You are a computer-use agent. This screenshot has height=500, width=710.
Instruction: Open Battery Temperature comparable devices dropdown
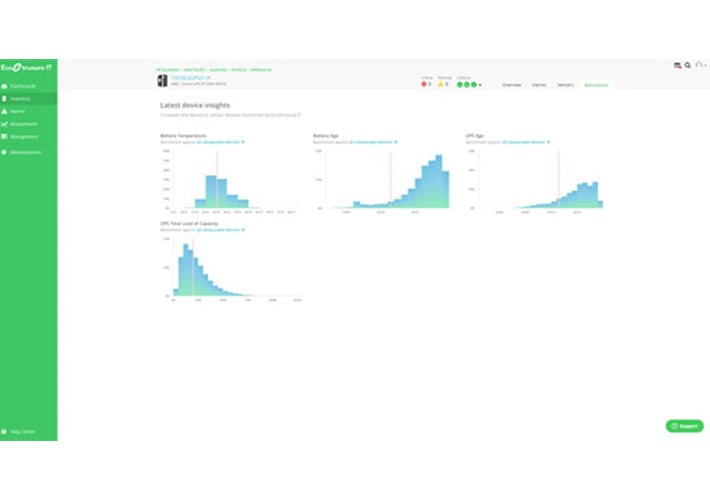click(220, 142)
